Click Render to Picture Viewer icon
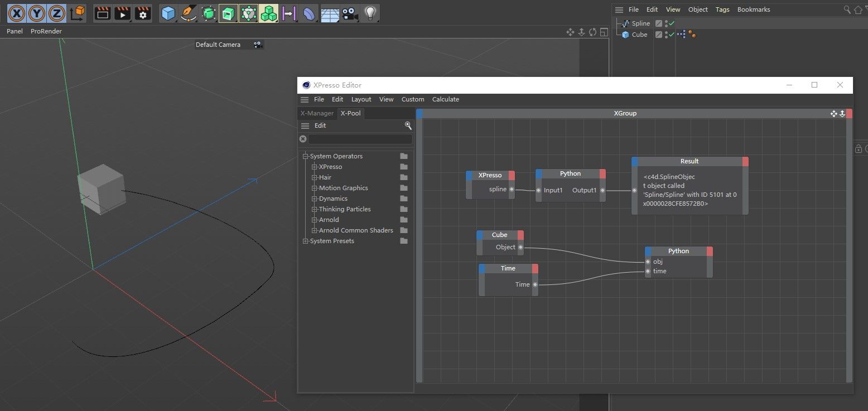868x411 pixels. (x=122, y=13)
